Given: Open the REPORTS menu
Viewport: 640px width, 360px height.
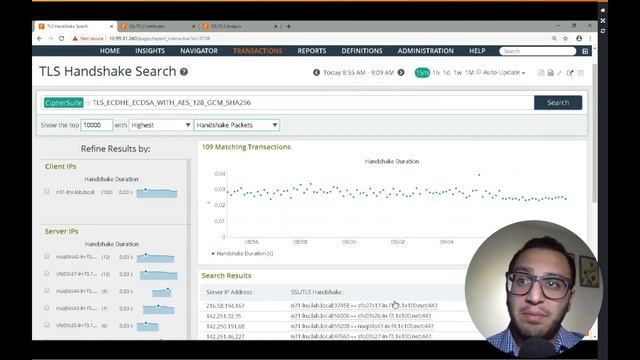Looking at the screenshot, I should coord(312,51).
